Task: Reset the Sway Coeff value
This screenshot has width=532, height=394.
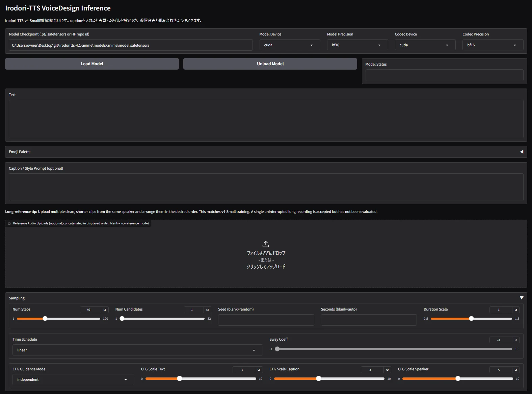Action: click(516, 340)
